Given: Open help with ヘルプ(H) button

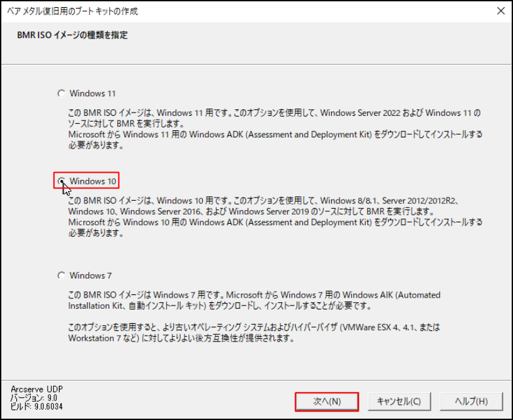Looking at the screenshot, I should pos(471,402).
